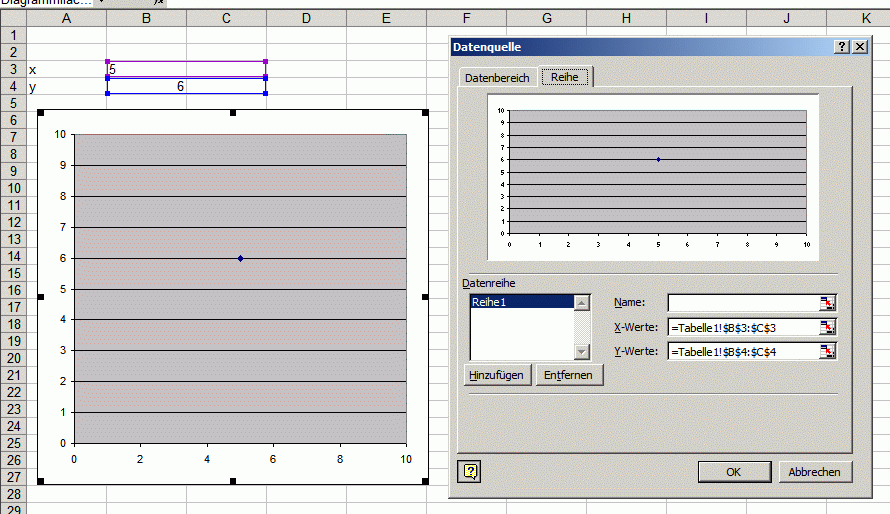Screen dimensions: 890x514
Task: Select cell A3 labeled x
Action: [66, 69]
